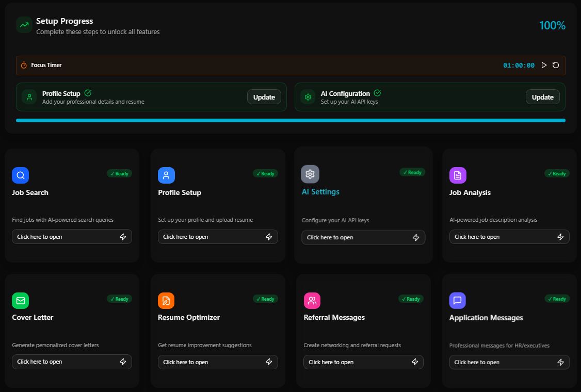Click the Referral Messages card title
581x392 pixels.
[x=334, y=317]
